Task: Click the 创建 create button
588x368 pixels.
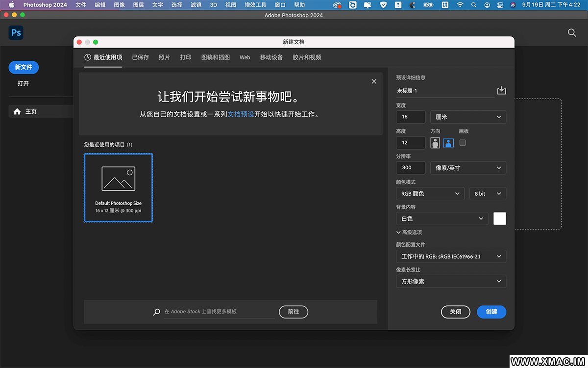Action: click(491, 312)
